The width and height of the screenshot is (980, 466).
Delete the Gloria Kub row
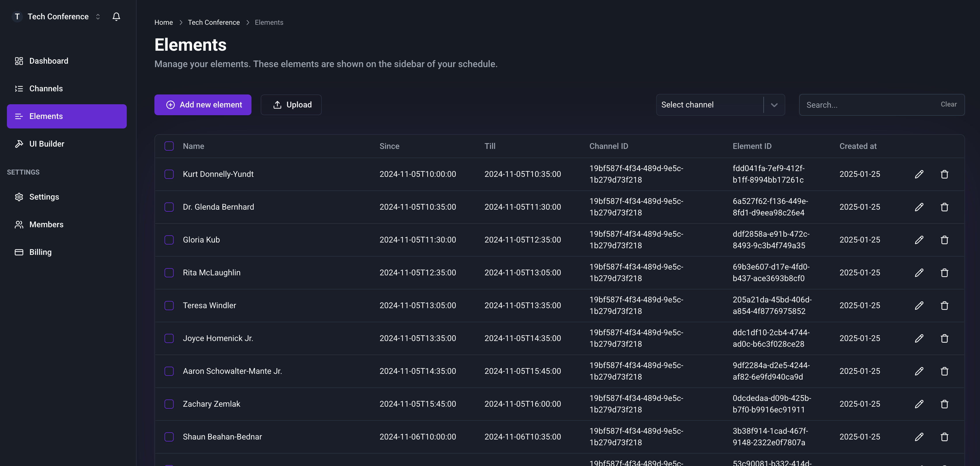pyautogui.click(x=944, y=240)
